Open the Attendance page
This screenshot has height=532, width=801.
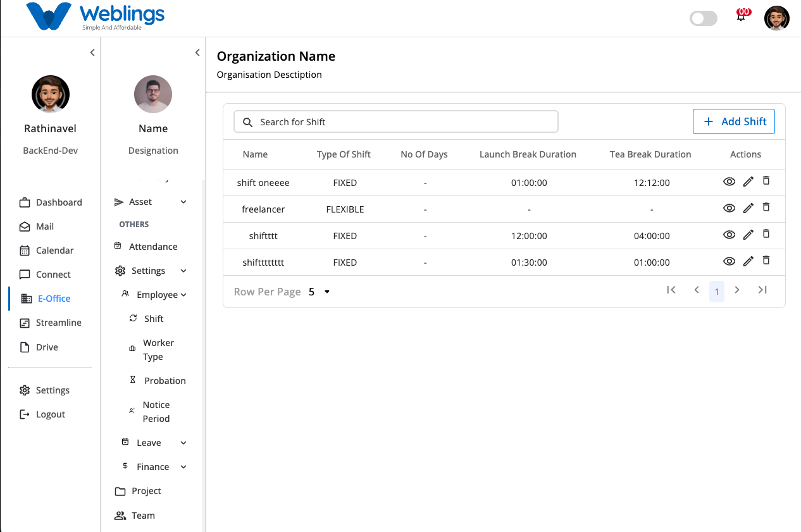coord(146,247)
